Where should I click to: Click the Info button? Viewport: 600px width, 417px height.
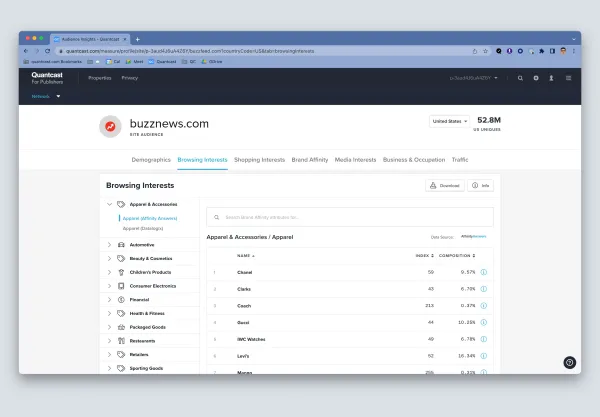pyautogui.click(x=481, y=186)
